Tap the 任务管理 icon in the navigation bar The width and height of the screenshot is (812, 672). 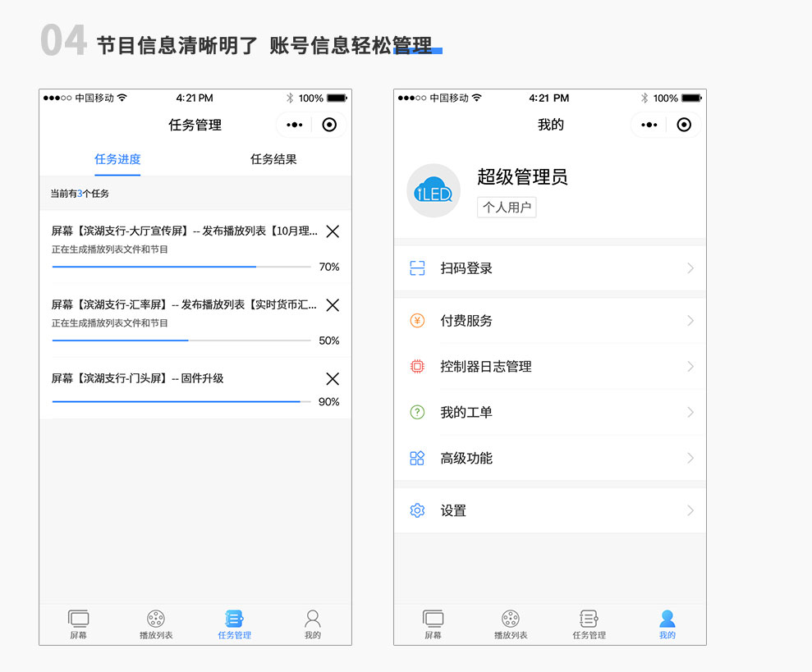pyautogui.click(x=234, y=618)
